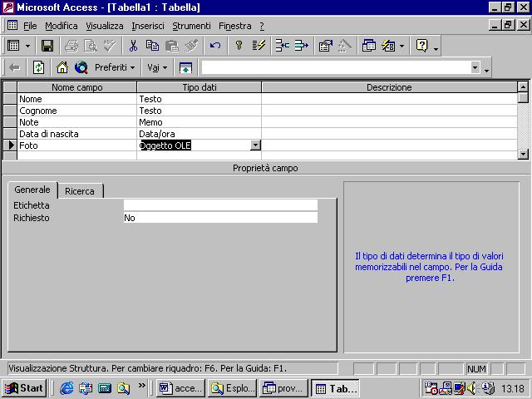Open the Visualizza menu
Viewport: 532px width, 399px height.
click(x=105, y=26)
